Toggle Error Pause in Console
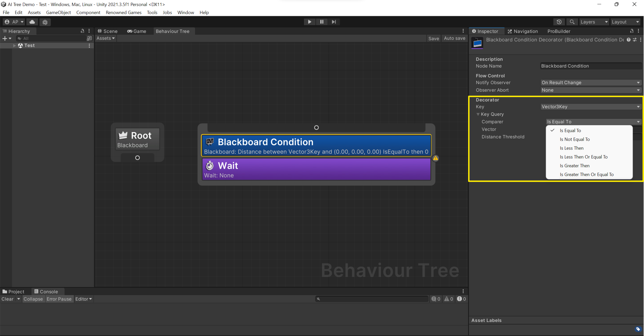644x336 pixels. tap(59, 299)
